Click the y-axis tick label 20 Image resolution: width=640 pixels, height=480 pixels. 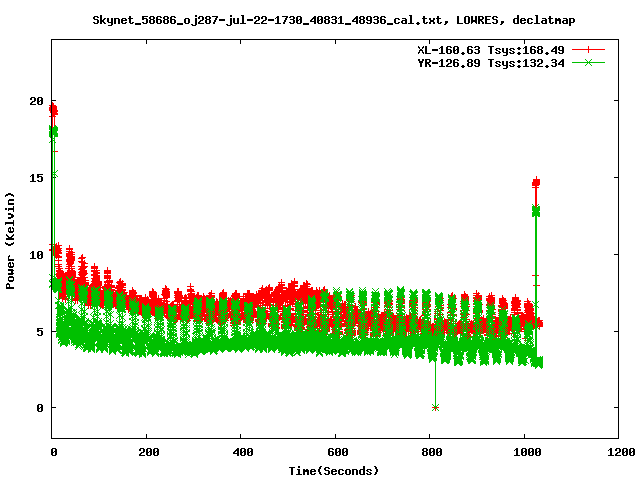click(x=36, y=101)
